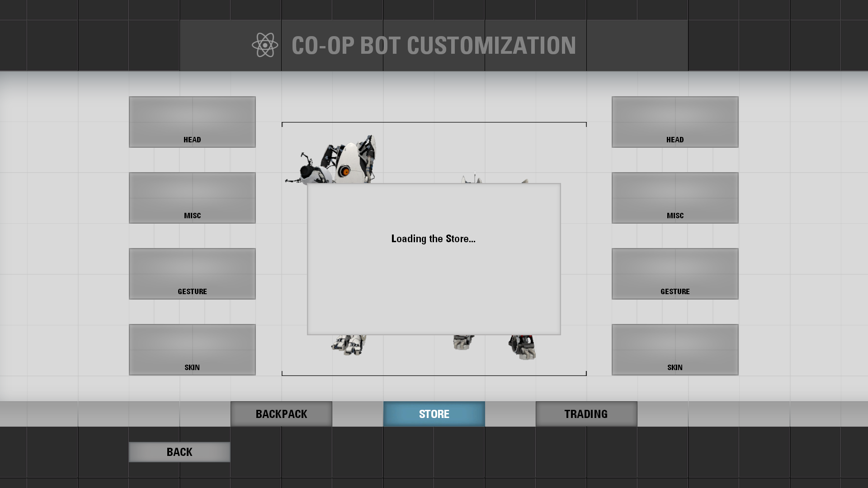Open the left bot's MISC slot
Screen dimensions: 868x488
[192, 198]
